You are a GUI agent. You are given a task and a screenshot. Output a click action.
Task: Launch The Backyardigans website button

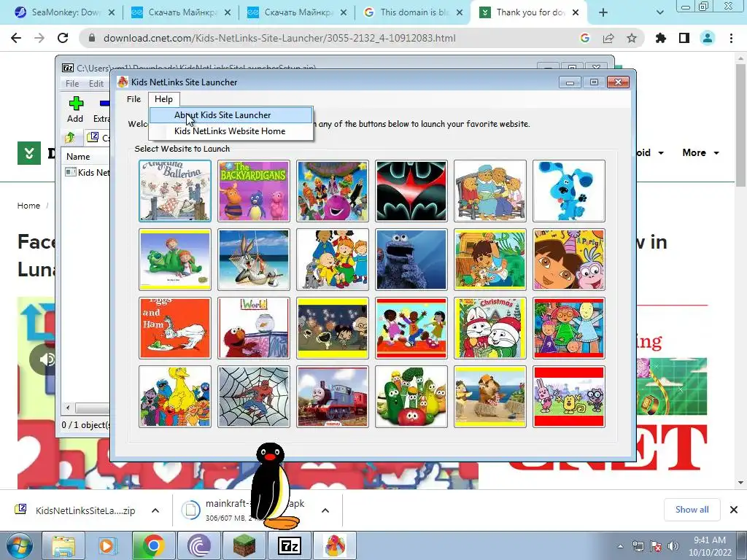(253, 191)
